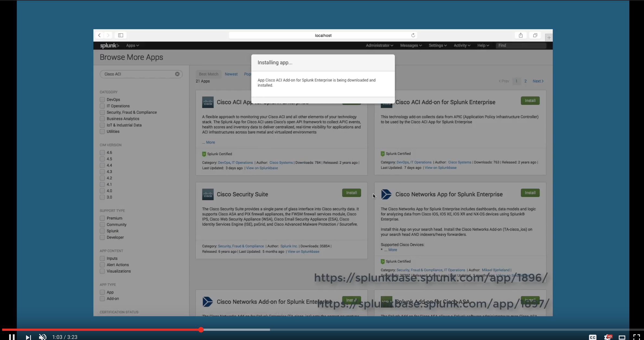Open the Apps dropdown menu
Viewport: 644px width, 340px height.
(x=132, y=45)
